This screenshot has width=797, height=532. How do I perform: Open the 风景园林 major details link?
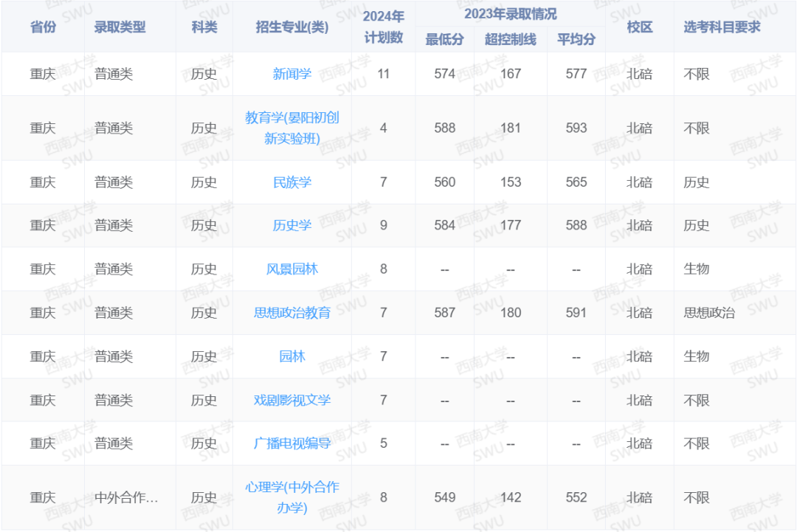(291, 269)
